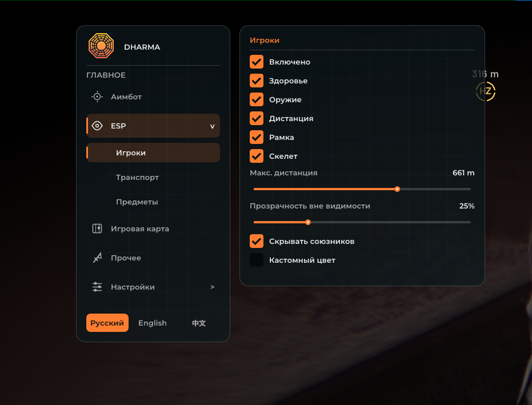Click the Макс. дистанция label
Image resolution: width=532 pixels, height=405 pixels.
point(283,173)
